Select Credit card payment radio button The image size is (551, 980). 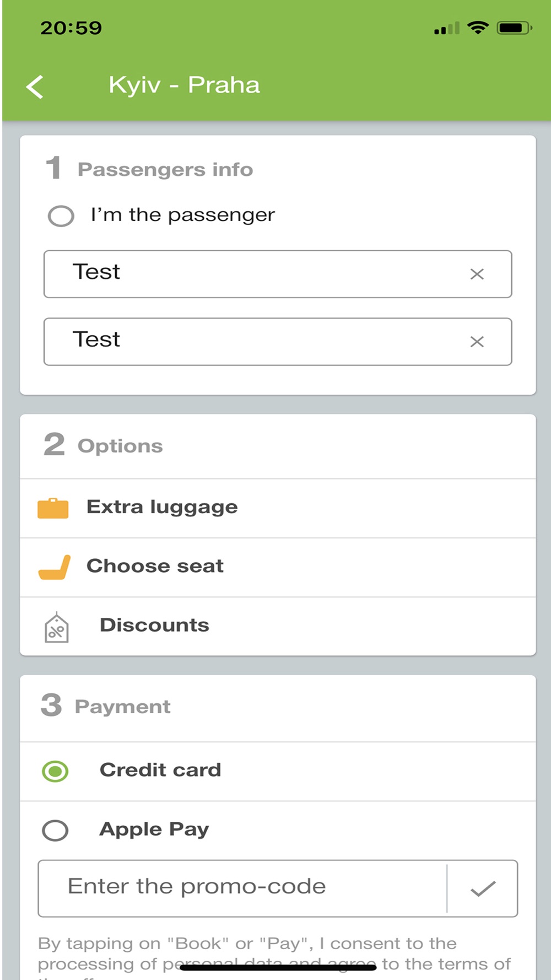pos(55,771)
